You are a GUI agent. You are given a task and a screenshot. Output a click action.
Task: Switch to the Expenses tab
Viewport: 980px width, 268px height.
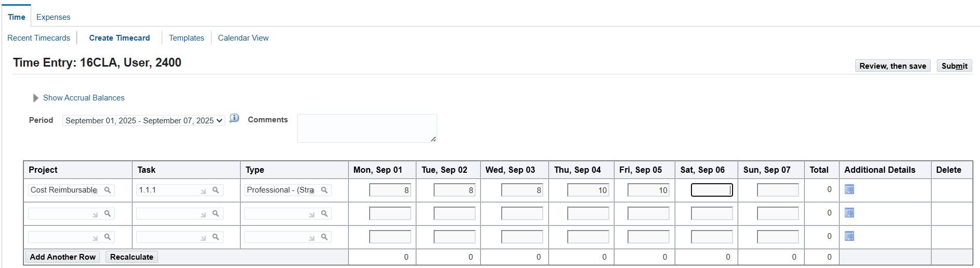pos(53,17)
